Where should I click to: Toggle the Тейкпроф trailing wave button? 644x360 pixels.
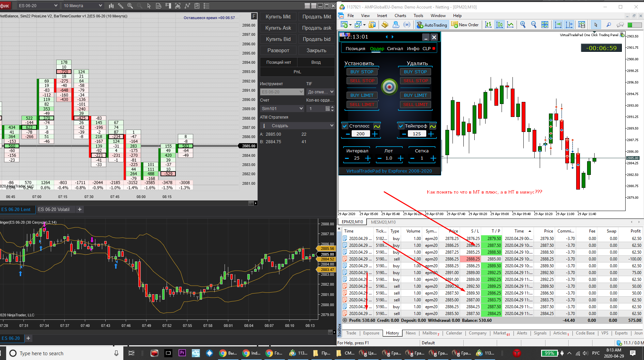pyautogui.click(x=433, y=126)
